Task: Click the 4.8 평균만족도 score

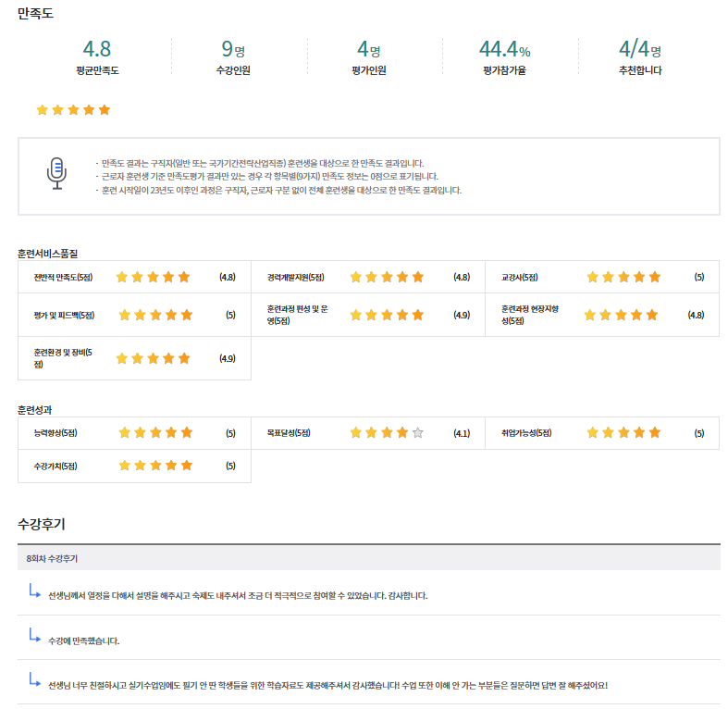Action: [x=97, y=49]
